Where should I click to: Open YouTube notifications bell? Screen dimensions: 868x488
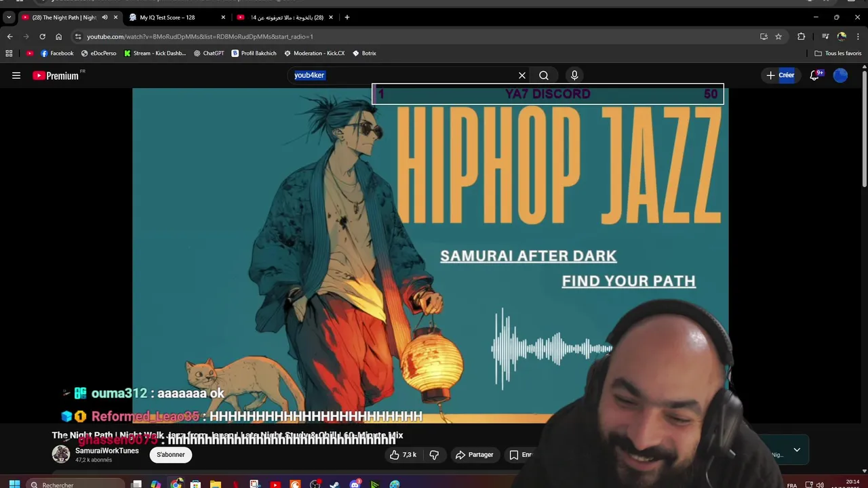point(815,75)
